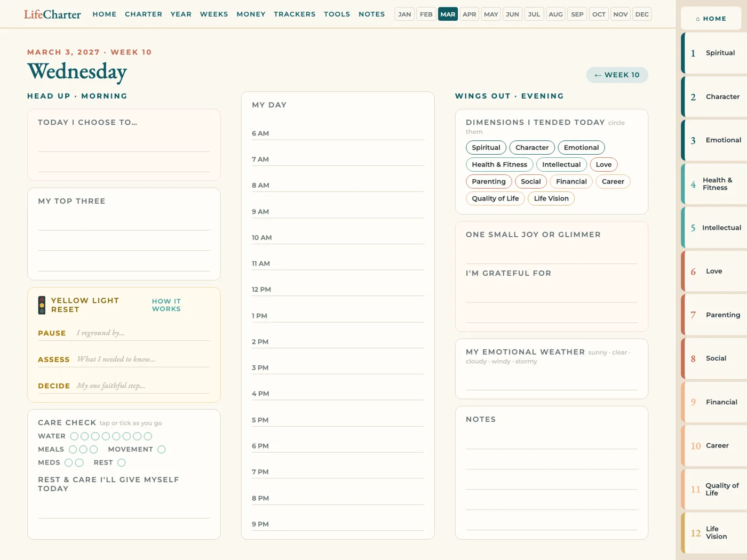The image size is (747, 560).
Task: Click the traffic light icon beside Yellow Light Reset
Action: 42,305
